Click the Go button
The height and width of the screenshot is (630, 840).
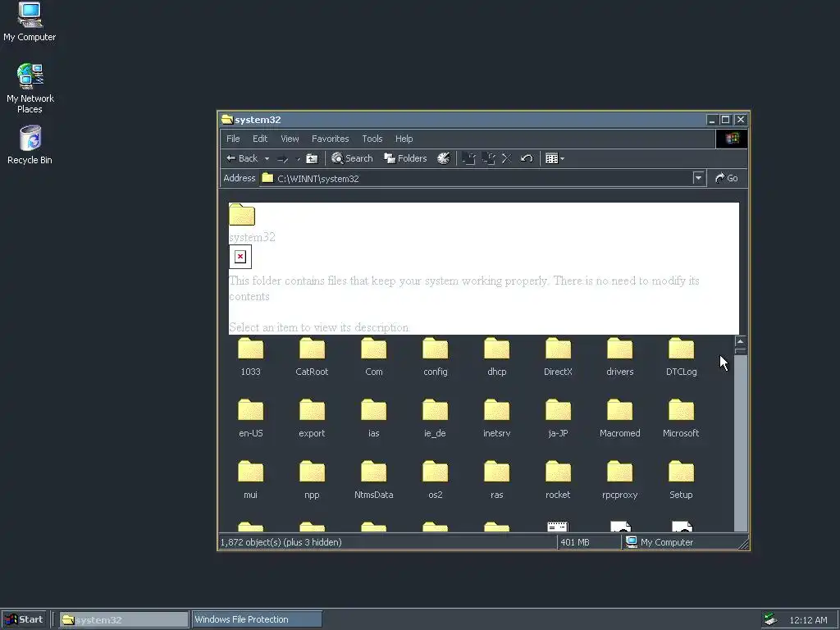727,178
